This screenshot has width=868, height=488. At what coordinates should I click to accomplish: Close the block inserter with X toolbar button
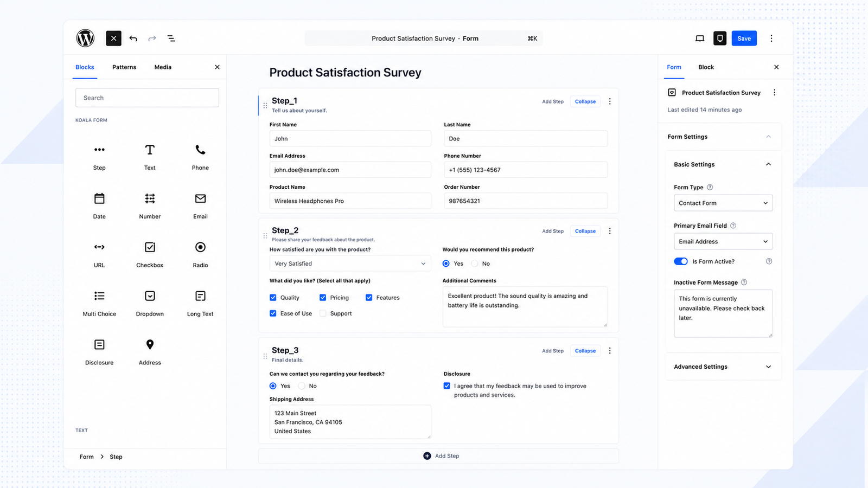(113, 38)
